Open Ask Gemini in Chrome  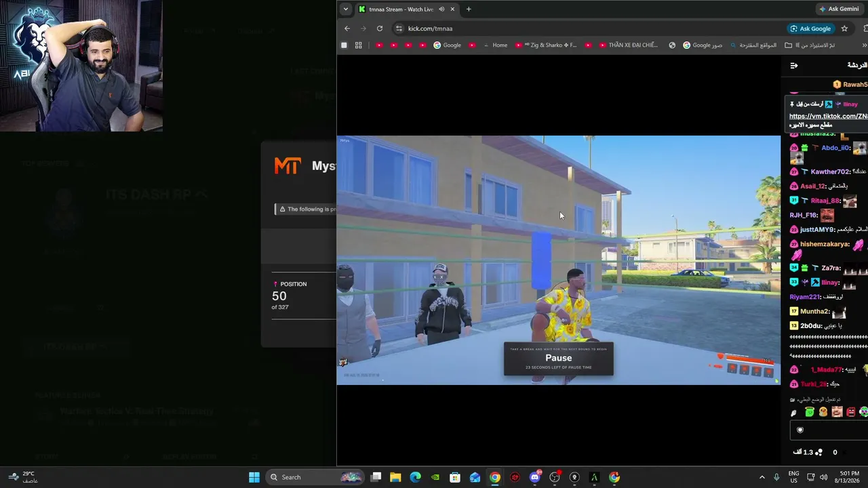(x=840, y=9)
